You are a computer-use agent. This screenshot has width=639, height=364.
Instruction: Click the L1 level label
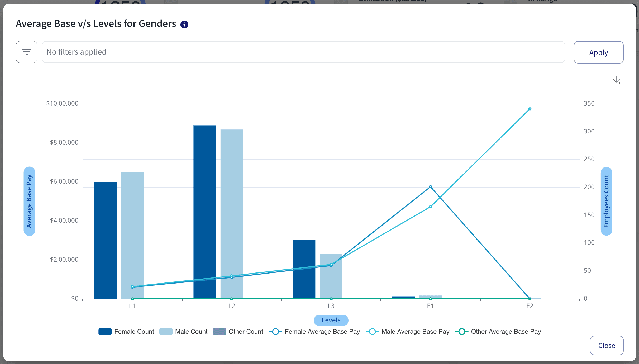132,306
